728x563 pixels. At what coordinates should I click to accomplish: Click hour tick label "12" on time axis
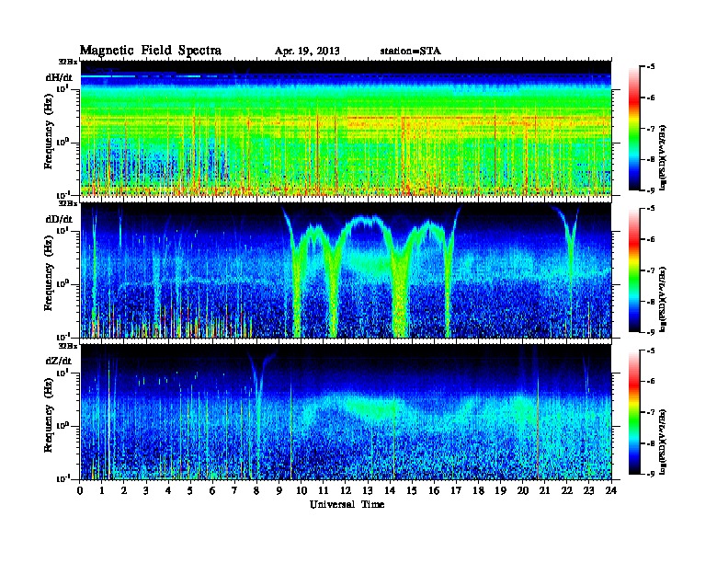point(346,490)
